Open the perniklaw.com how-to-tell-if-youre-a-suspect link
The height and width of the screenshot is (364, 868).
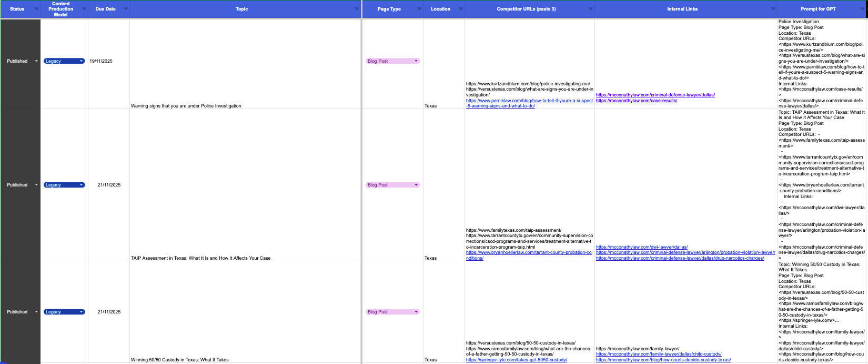529,103
